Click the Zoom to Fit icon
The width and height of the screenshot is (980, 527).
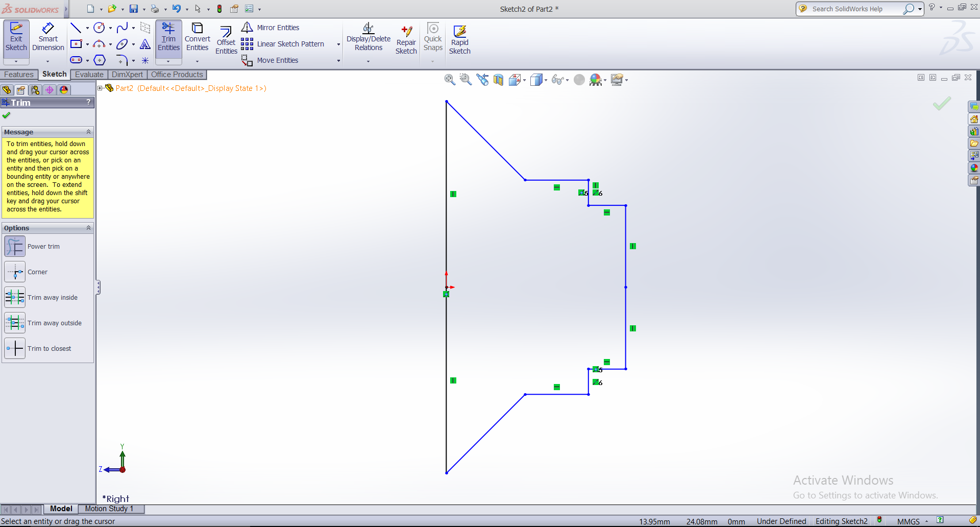450,79
